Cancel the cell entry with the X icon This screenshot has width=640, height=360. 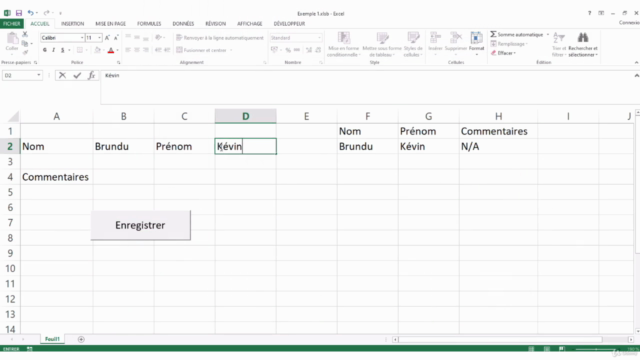[x=62, y=76]
